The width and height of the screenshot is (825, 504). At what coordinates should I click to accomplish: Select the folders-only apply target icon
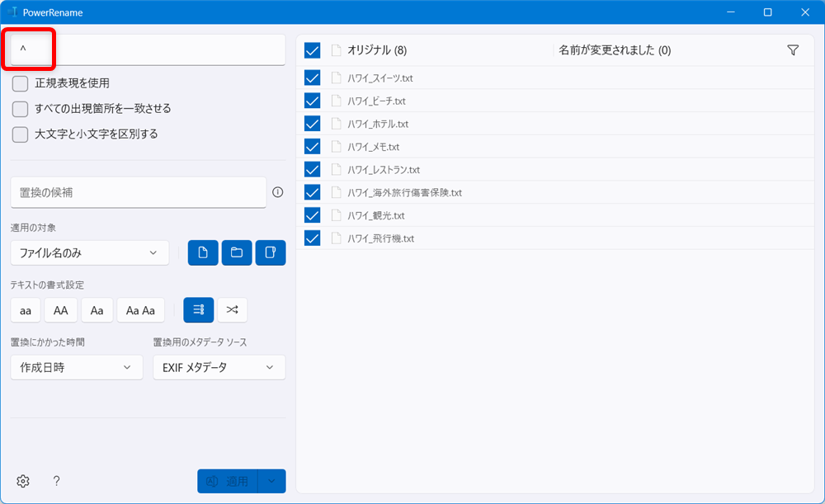237,252
